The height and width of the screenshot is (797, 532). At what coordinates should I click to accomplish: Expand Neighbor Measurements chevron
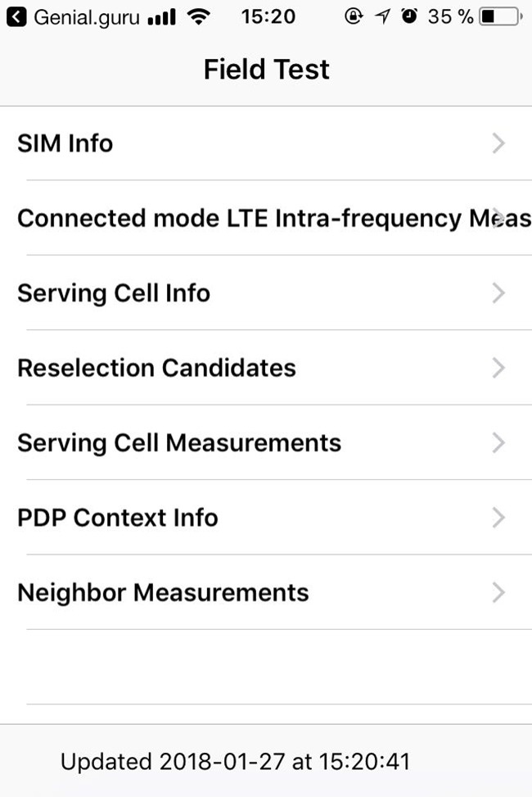[x=498, y=593]
